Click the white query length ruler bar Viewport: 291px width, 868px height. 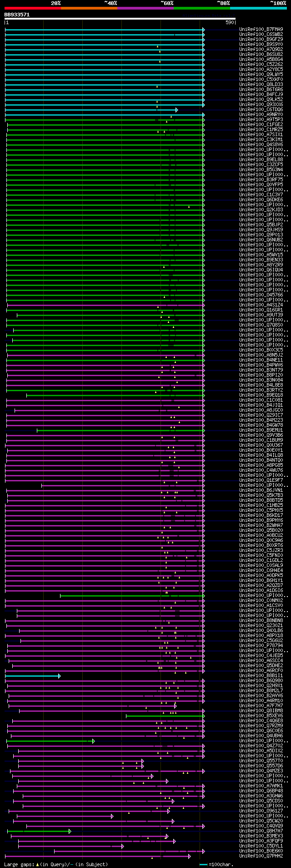click(120, 19)
